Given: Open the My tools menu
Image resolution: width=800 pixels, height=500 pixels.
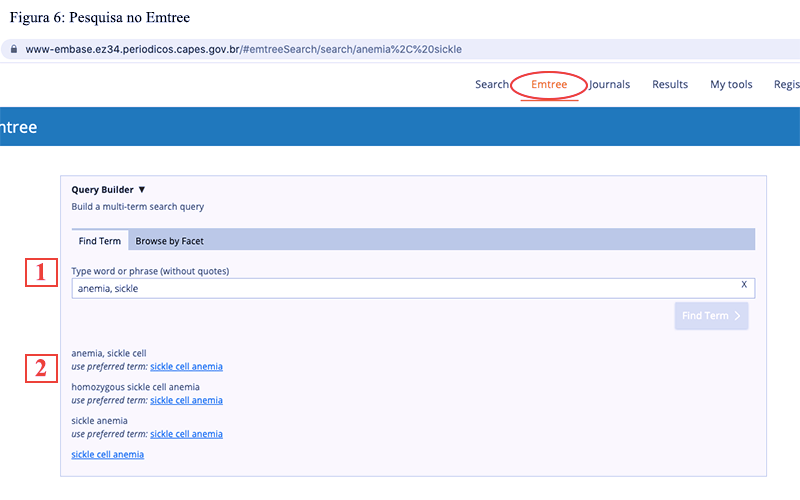Looking at the screenshot, I should 731,85.
